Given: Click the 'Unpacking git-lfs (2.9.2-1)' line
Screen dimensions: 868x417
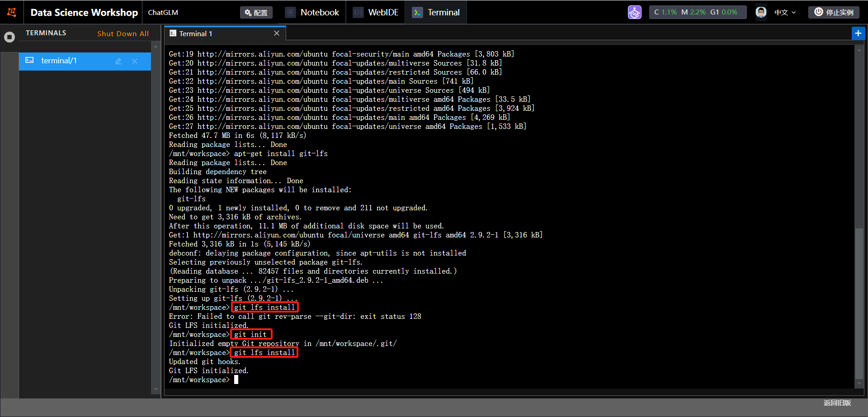Looking at the screenshot, I should point(231,289).
